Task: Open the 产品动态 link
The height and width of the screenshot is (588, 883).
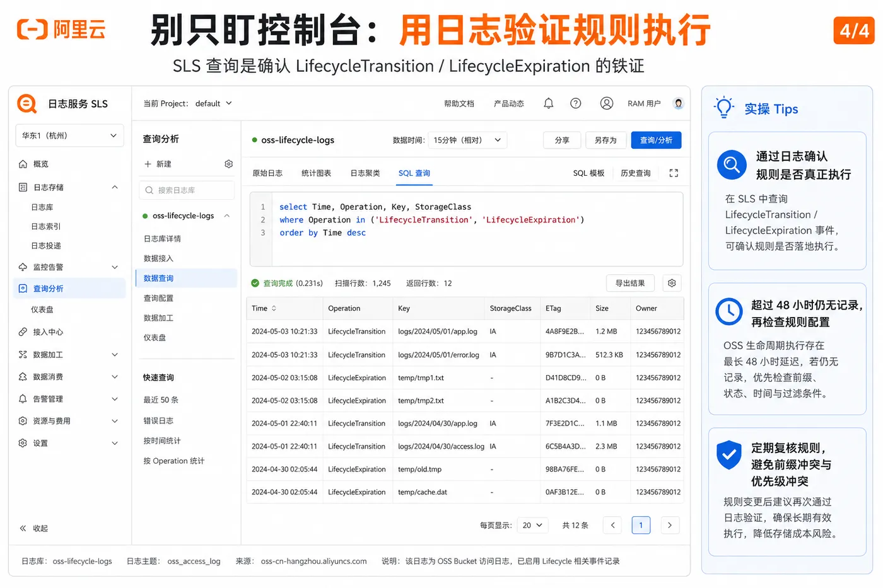Action: 509,103
